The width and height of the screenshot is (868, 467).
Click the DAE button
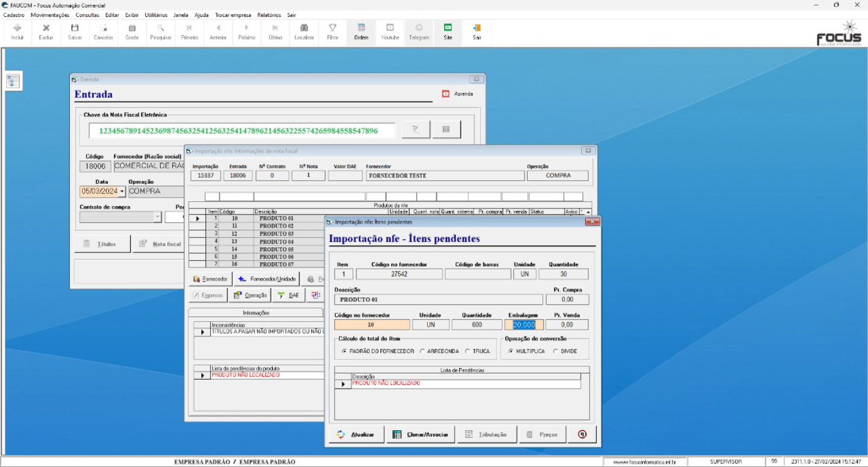click(x=288, y=295)
